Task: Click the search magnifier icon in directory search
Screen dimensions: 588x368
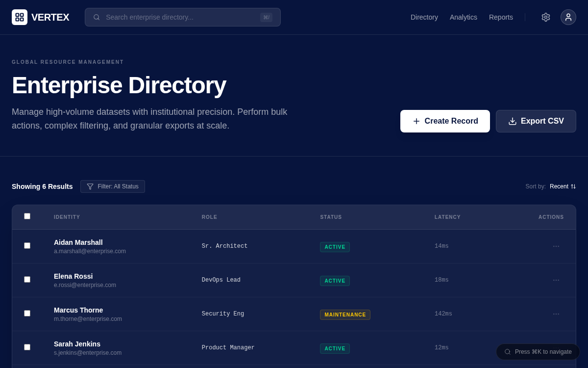Action: [x=97, y=17]
